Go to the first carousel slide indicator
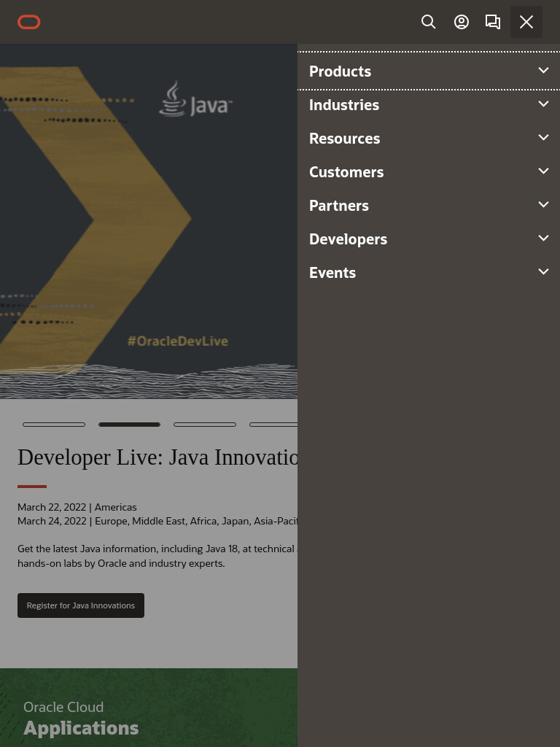560x747 pixels. pyautogui.click(x=54, y=425)
